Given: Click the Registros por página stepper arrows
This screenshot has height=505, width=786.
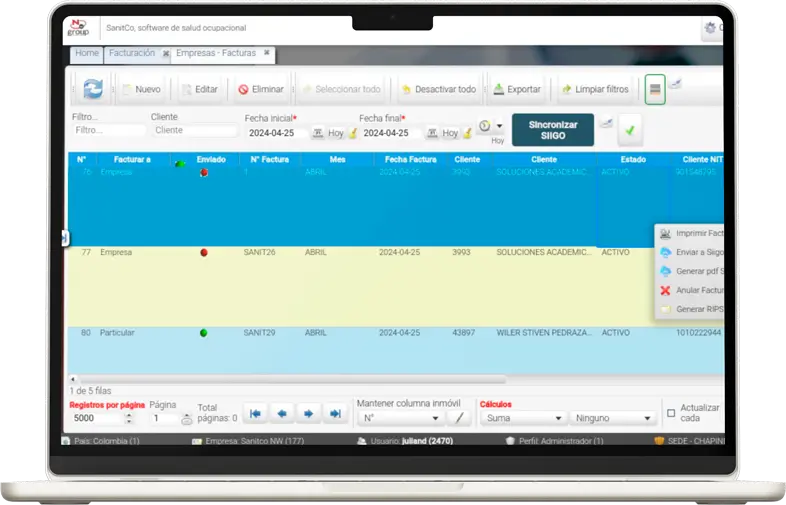Looking at the screenshot, I should pos(129,418).
